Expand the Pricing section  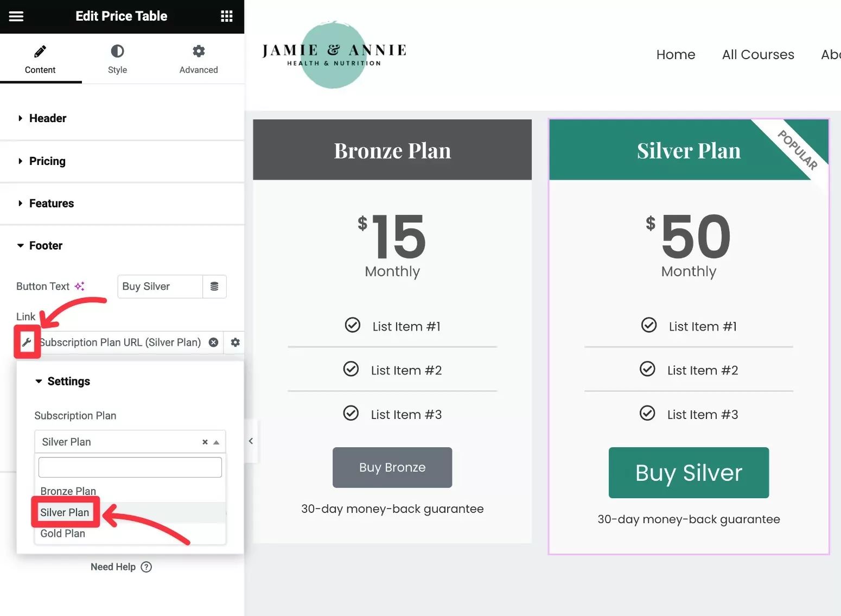click(x=47, y=161)
